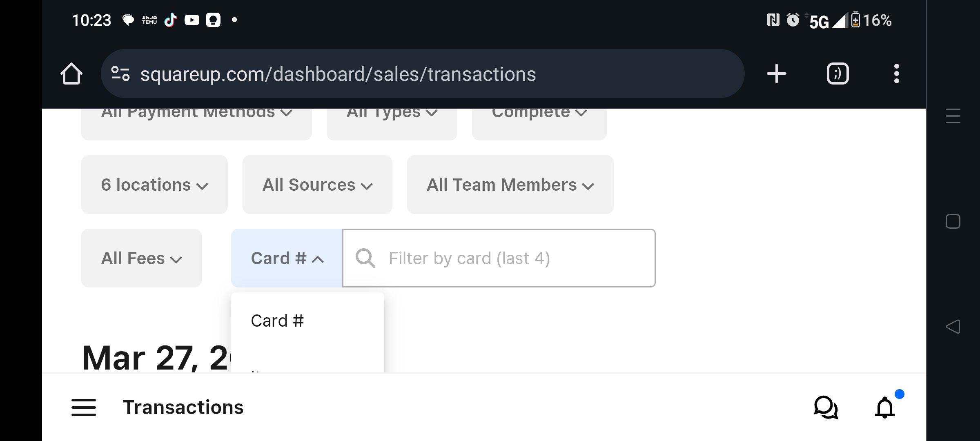Tap the search magnifier in card filter

(365, 258)
